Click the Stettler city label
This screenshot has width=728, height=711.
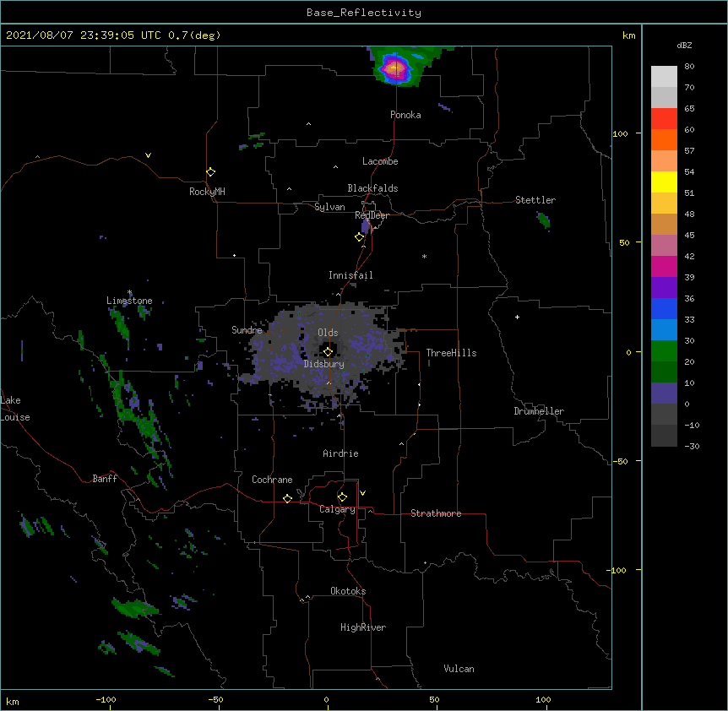(535, 200)
